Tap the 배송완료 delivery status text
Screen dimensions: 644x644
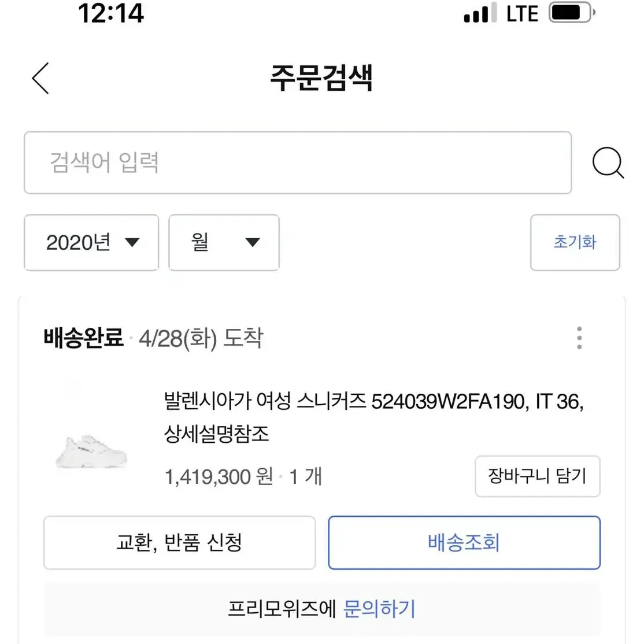point(83,338)
